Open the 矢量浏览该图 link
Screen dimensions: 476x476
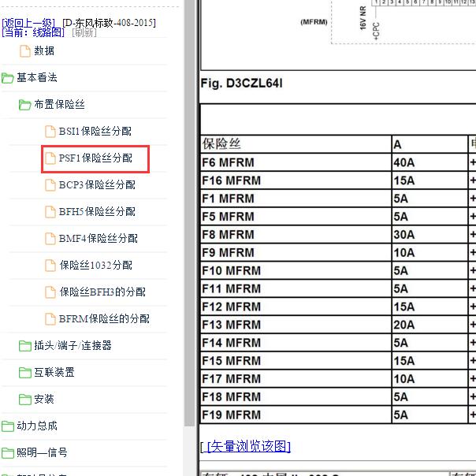point(248,446)
